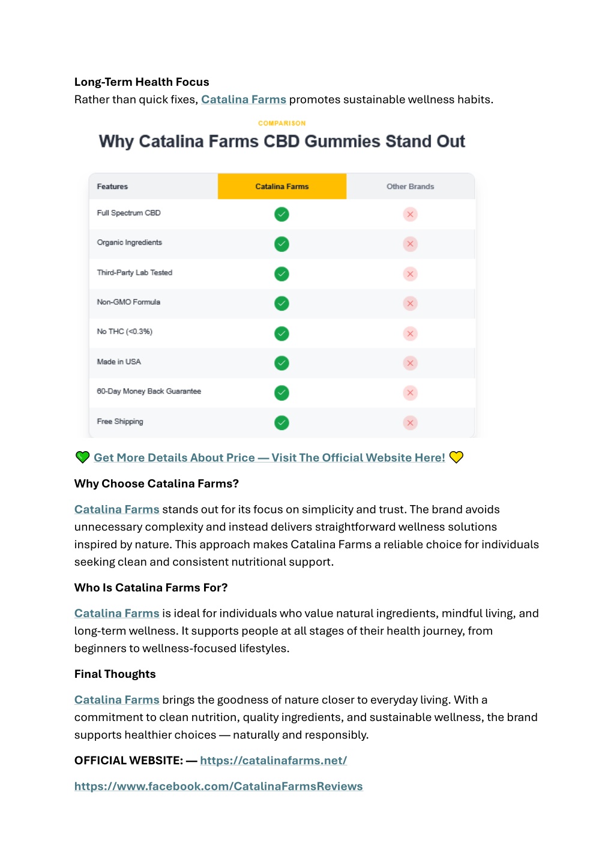This screenshot has width=614, height=868.
Task: Click green checkmark for Made in USA
Action: [281, 363]
